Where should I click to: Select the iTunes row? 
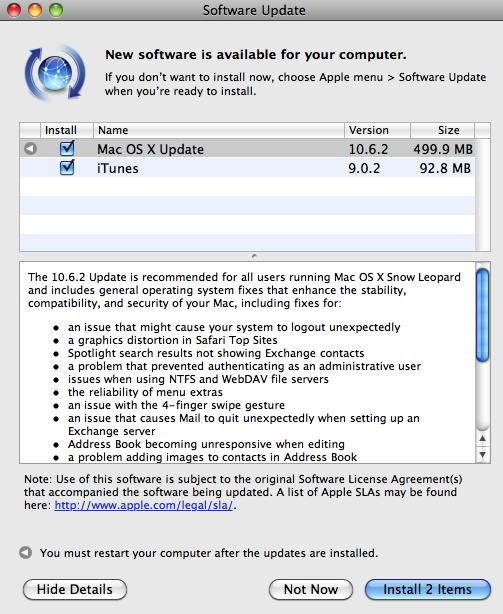click(x=247, y=168)
